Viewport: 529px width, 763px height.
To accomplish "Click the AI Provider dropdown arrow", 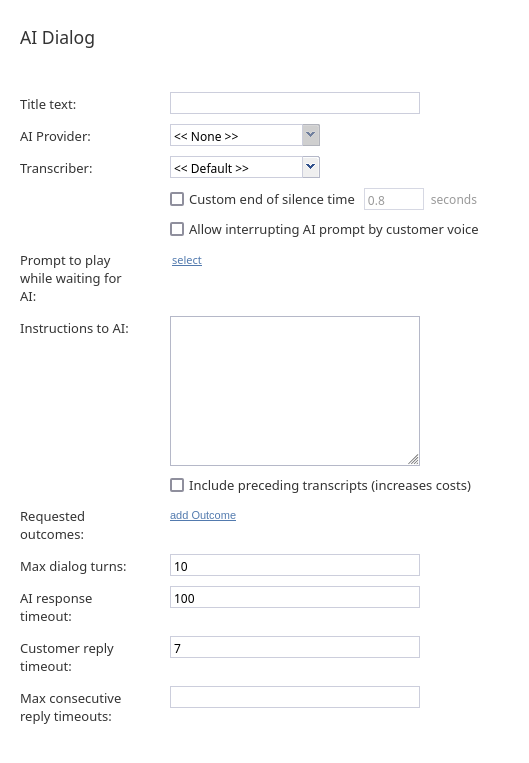I will click(310, 135).
